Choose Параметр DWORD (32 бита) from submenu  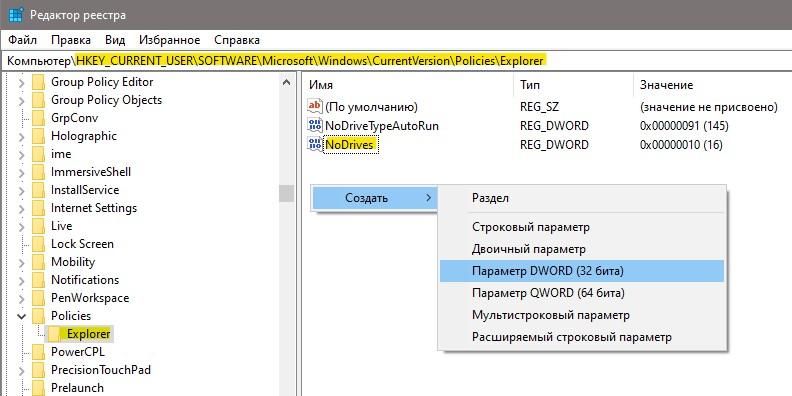582,271
